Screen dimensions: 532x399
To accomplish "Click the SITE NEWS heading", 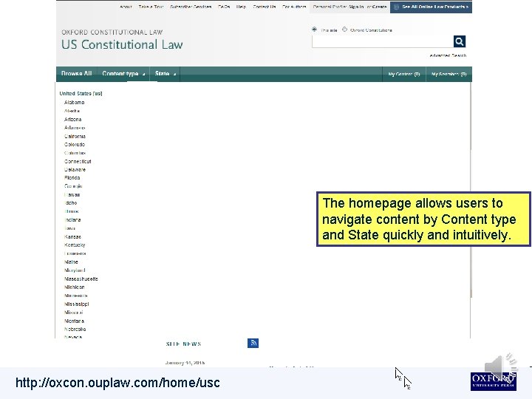I will tap(183, 344).
